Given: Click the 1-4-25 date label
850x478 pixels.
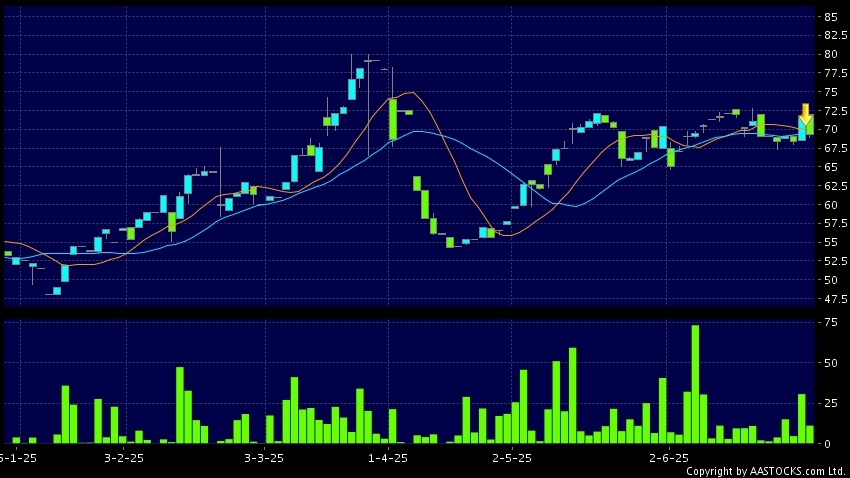Looking at the screenshot, I should (388, 458).
